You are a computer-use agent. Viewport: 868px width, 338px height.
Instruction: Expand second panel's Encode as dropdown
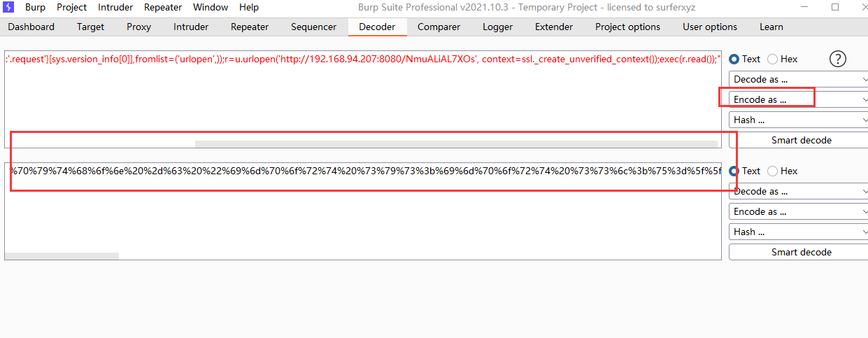click(x=799, y=211)
